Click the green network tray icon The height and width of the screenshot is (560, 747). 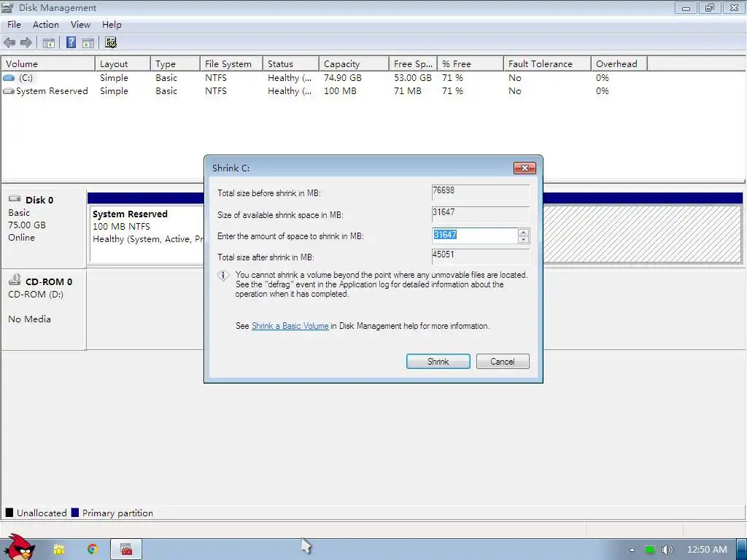click(x=650, y=550)
